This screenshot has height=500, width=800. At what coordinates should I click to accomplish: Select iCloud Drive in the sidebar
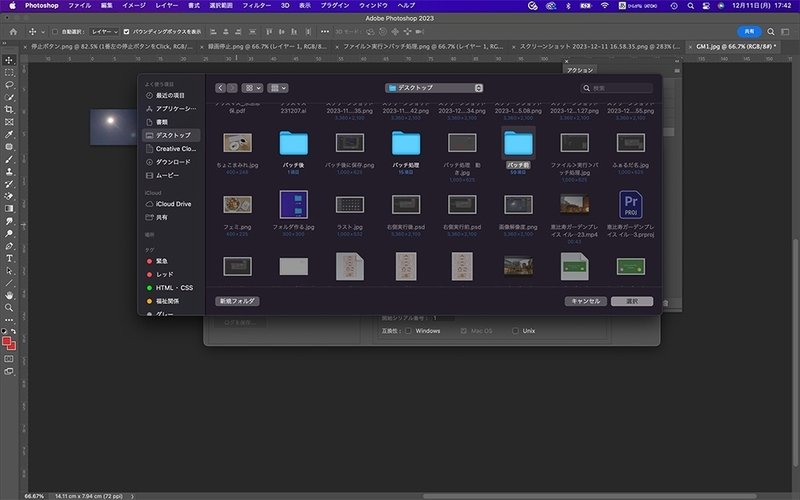pos(171,204)
